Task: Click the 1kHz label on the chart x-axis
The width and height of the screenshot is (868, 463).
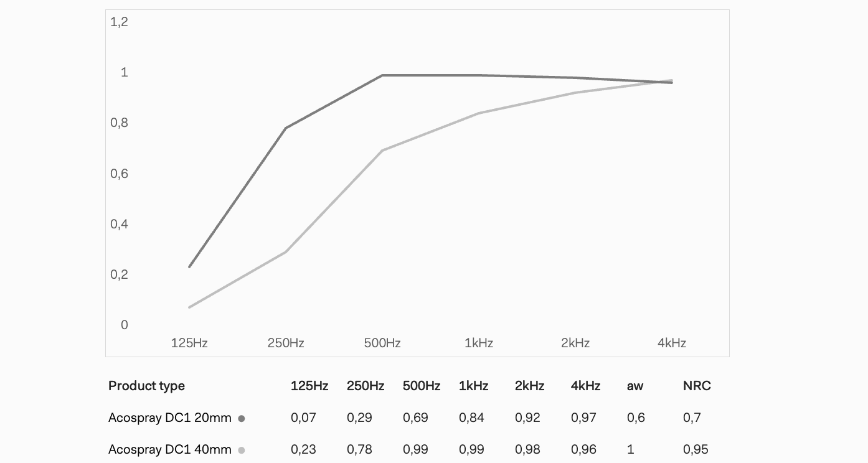Action: (479, 343)
